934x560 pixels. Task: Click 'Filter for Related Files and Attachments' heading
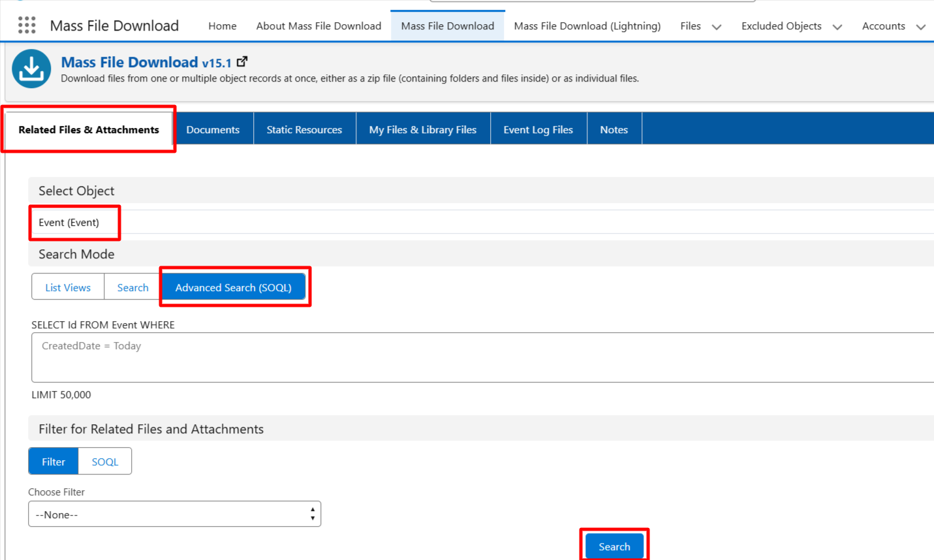[151, 429]
